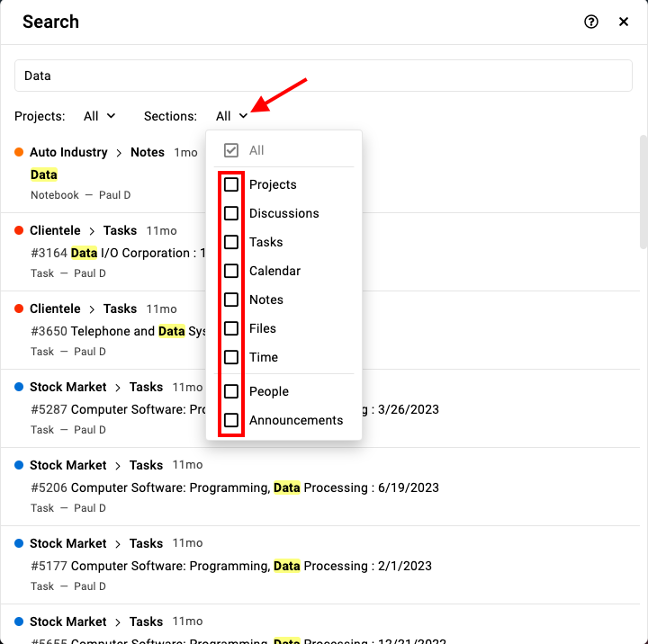Open task #5177 Data Processing 2/1/2023

point(231,566)
